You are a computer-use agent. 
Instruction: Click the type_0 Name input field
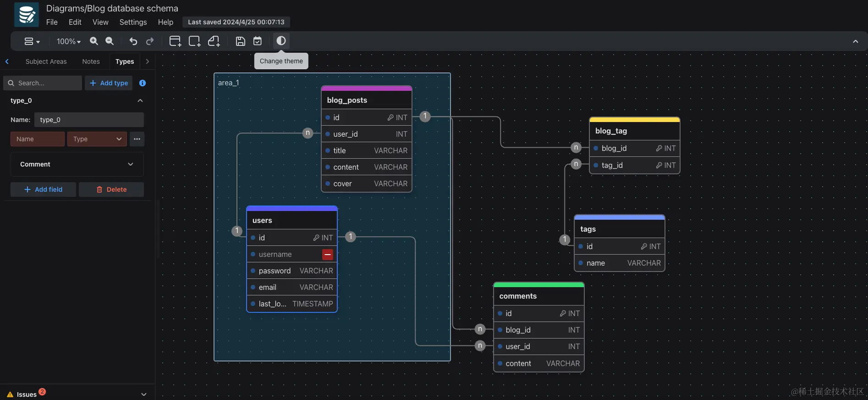pyautogui.click(x=89, y=120)
